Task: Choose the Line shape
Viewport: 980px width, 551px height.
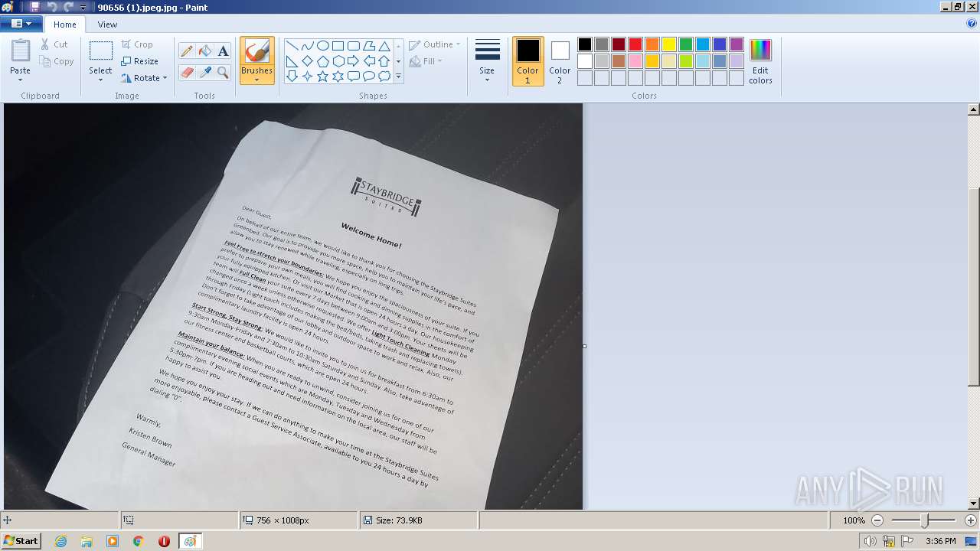Action: pos(292,46)
